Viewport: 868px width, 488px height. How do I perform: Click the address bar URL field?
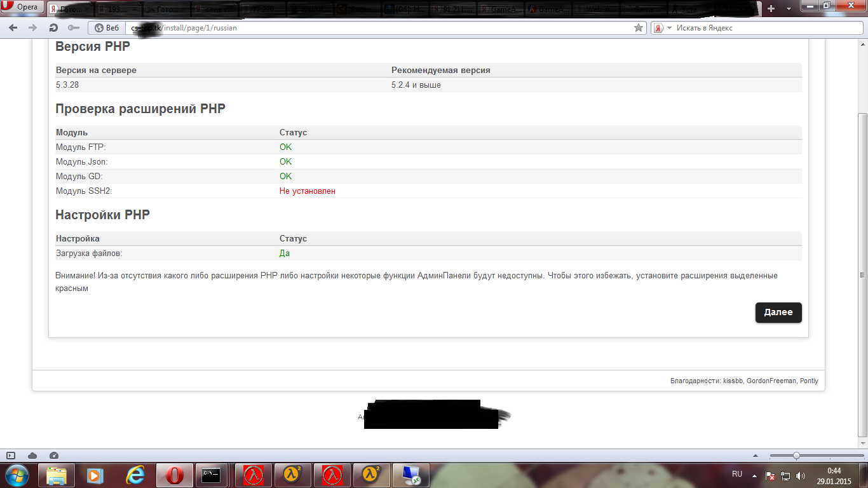coord(381,28)
